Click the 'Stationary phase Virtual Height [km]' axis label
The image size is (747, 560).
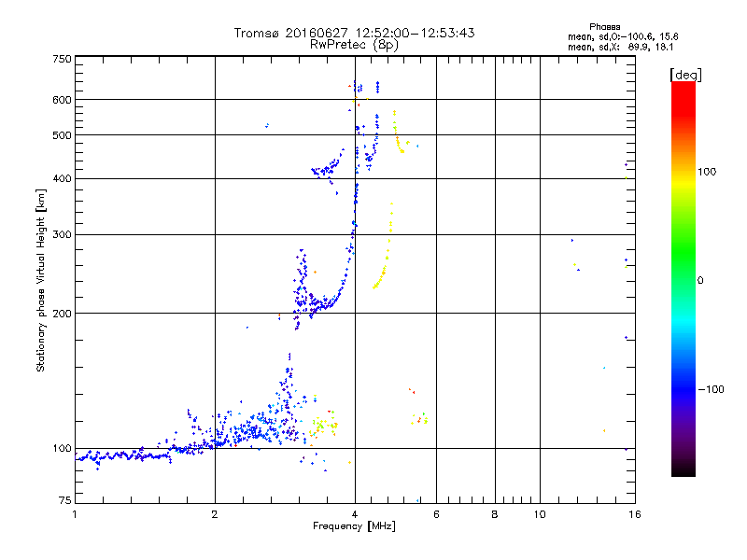(x=40, y=280)
